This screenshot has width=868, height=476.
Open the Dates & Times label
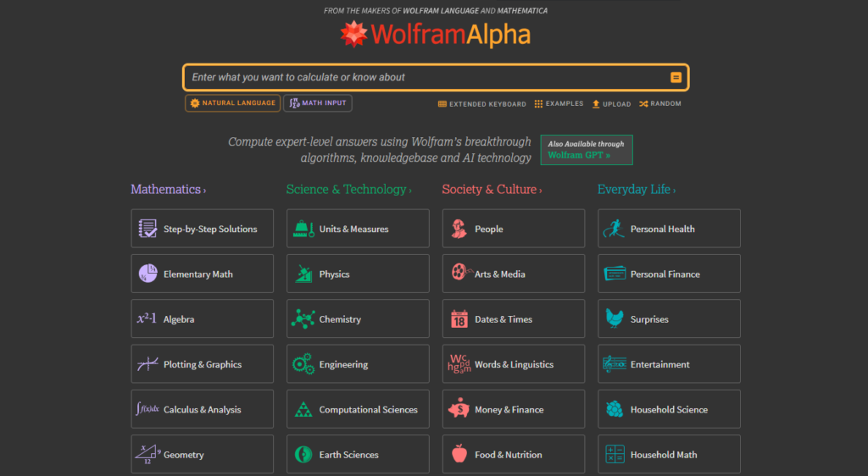coord(504,319)
